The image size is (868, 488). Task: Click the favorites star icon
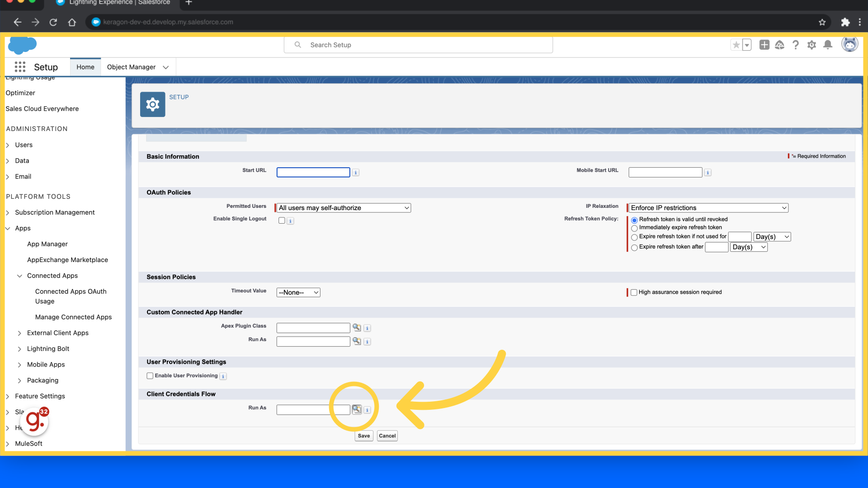point(736,45)
